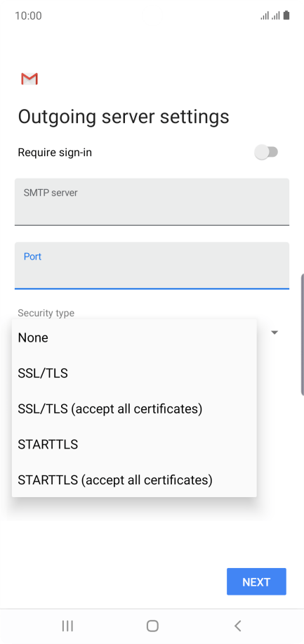Toggle the Require sign-in switch
304x644 pixels.
tap(266, 153)
